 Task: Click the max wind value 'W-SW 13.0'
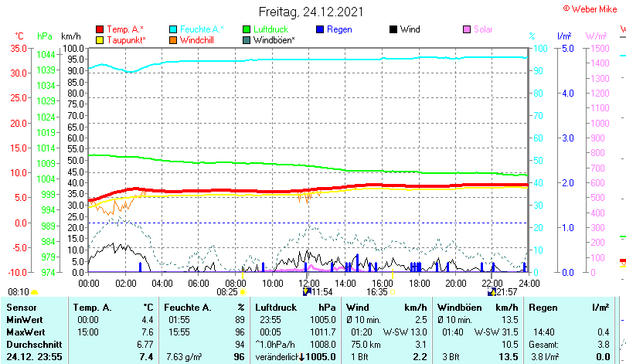tap(405, 332)
